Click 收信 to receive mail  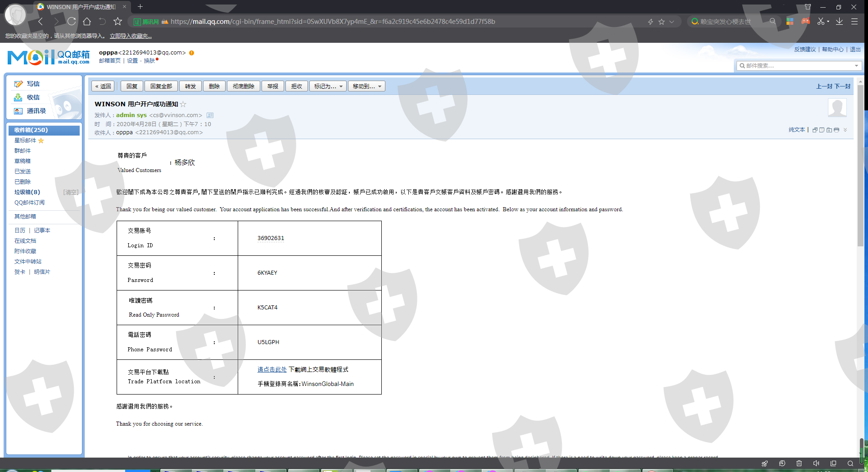(x=33, y=97)
